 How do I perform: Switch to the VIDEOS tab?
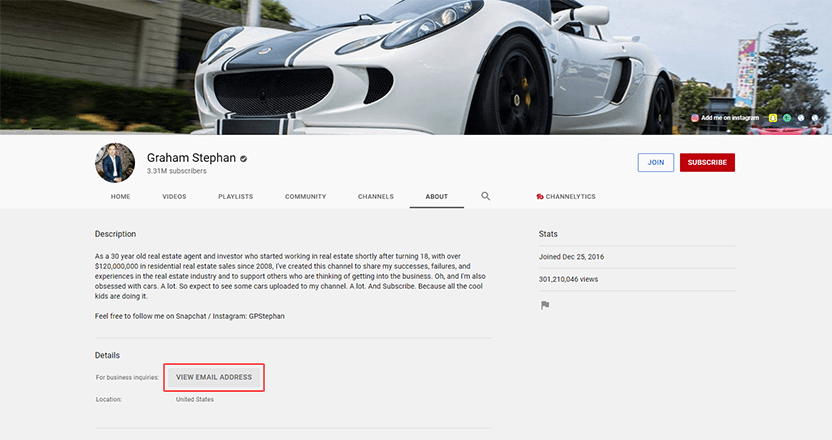click(x=174, y=196)
